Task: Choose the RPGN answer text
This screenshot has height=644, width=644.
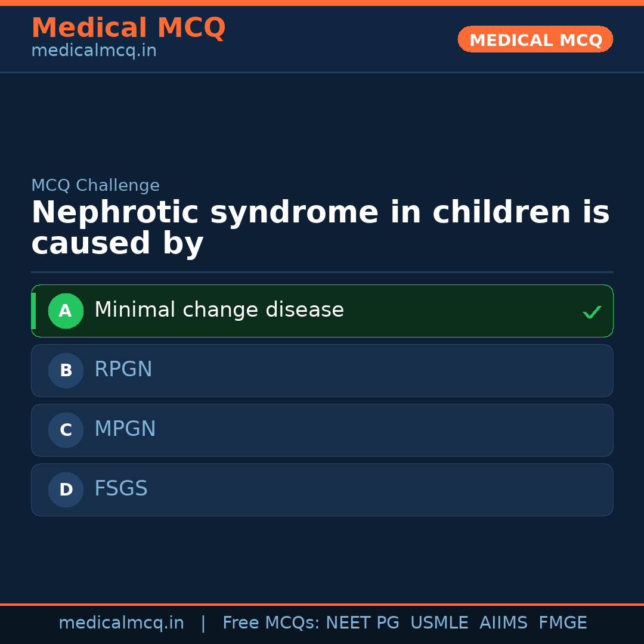Action: tap(123, 370)
